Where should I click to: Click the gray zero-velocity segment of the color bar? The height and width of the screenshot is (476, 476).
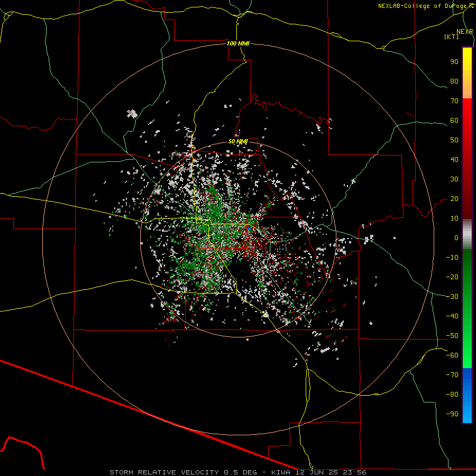click(x=467, y=234)
